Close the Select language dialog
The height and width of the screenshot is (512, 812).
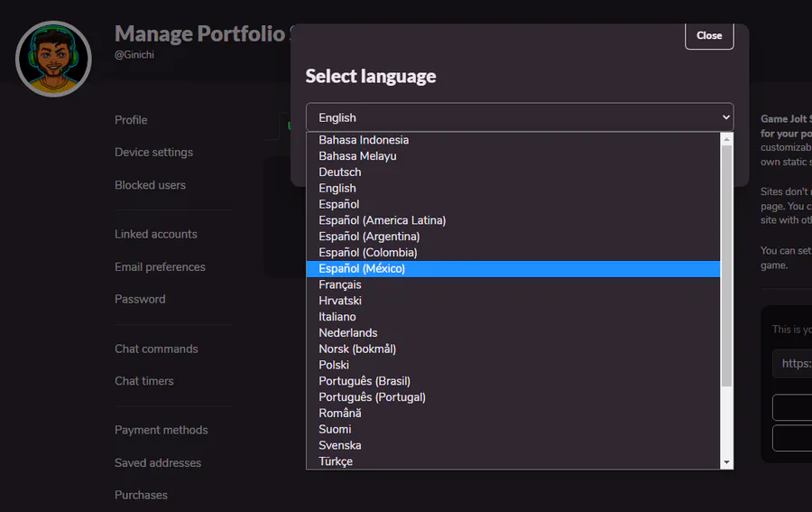coord(708,35)
